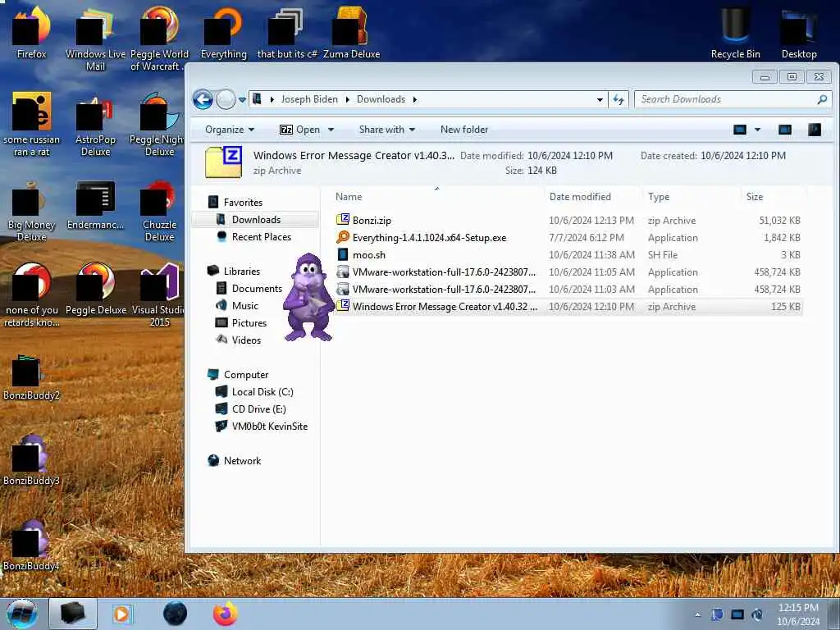
Task: Open Windows Start menu orb
Action: tap(22, 614)
